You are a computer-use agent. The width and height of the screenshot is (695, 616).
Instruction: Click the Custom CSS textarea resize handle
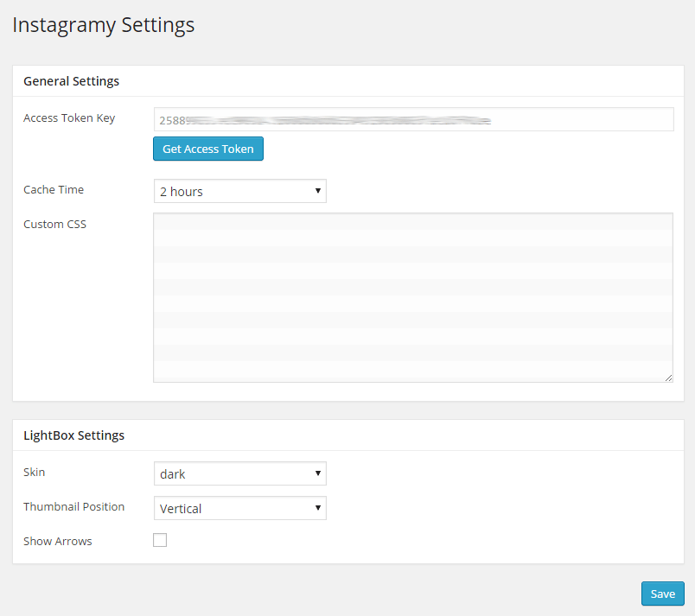coord(668,377)
